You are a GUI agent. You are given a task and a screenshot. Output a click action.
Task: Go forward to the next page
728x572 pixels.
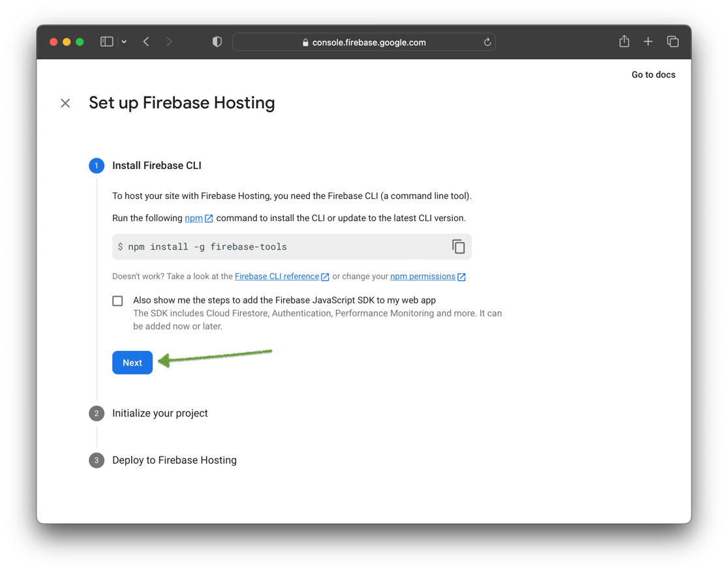tap(169, 42)
